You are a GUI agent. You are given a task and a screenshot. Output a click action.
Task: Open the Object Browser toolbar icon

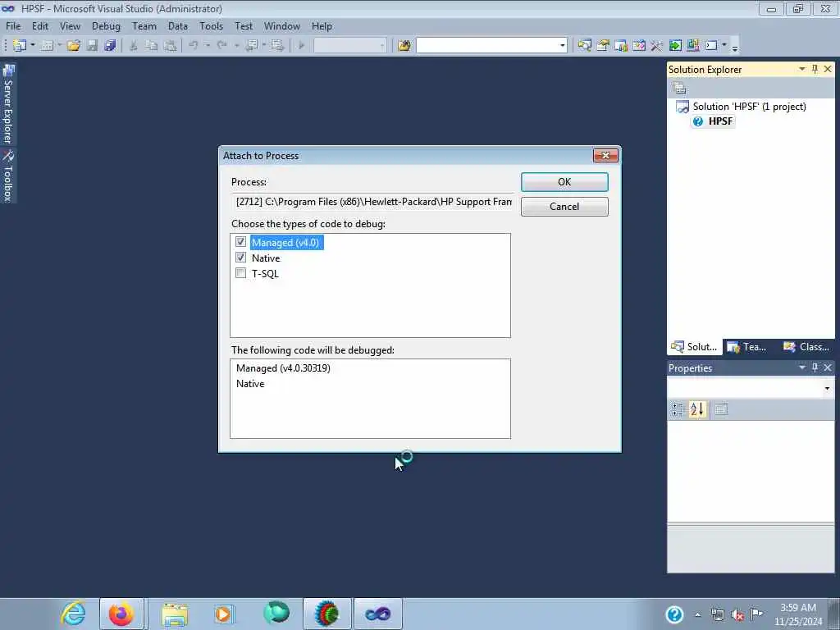pyautogui.click(x=638, y=46)
